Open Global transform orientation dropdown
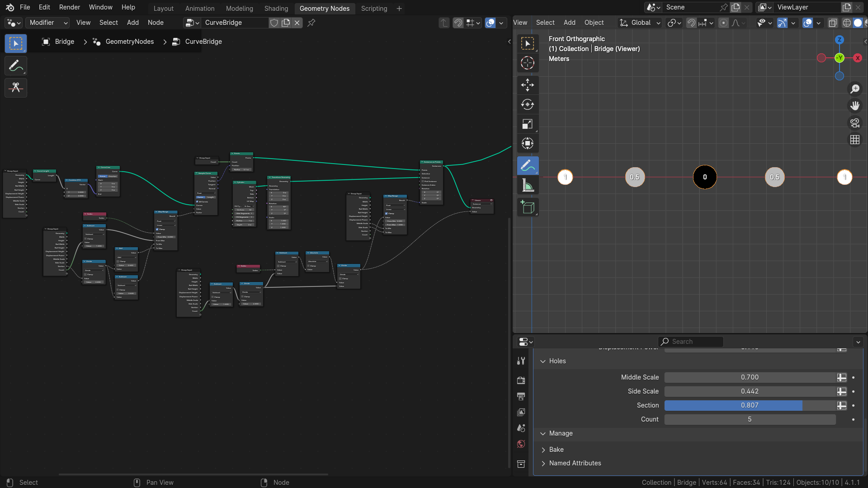The height and width of the screenshot is (488, 868). coord(640,23)
